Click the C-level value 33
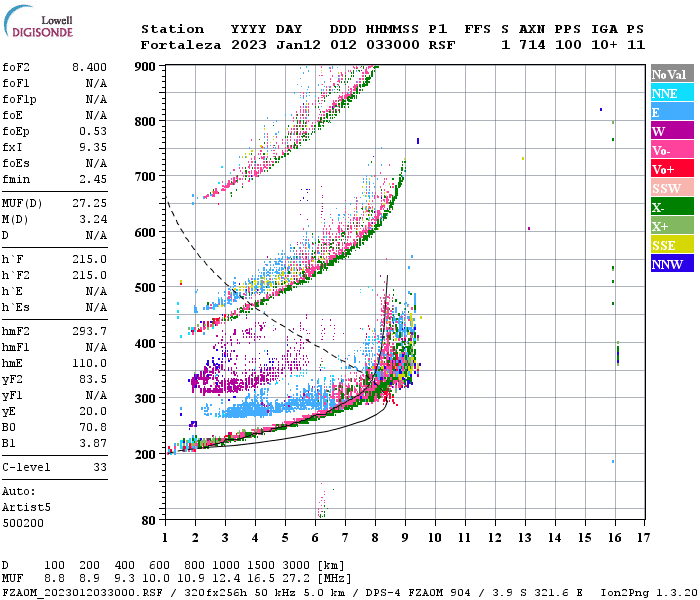Viewport: 700px width, 600px height. [x=100, y=467]
